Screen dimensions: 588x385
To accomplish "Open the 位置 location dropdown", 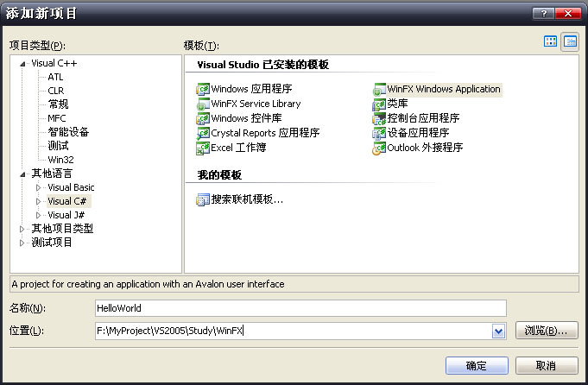I will click(498, 331).
